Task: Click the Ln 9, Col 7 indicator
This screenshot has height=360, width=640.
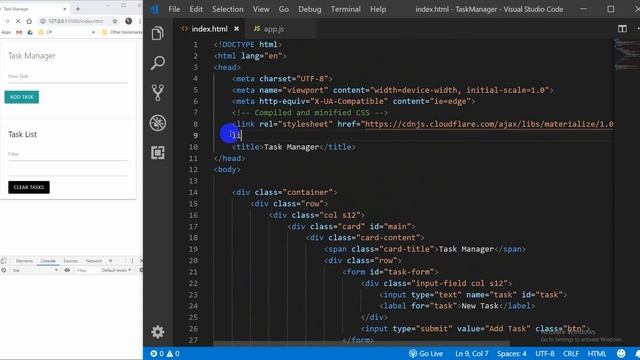Action: [471, 353]
